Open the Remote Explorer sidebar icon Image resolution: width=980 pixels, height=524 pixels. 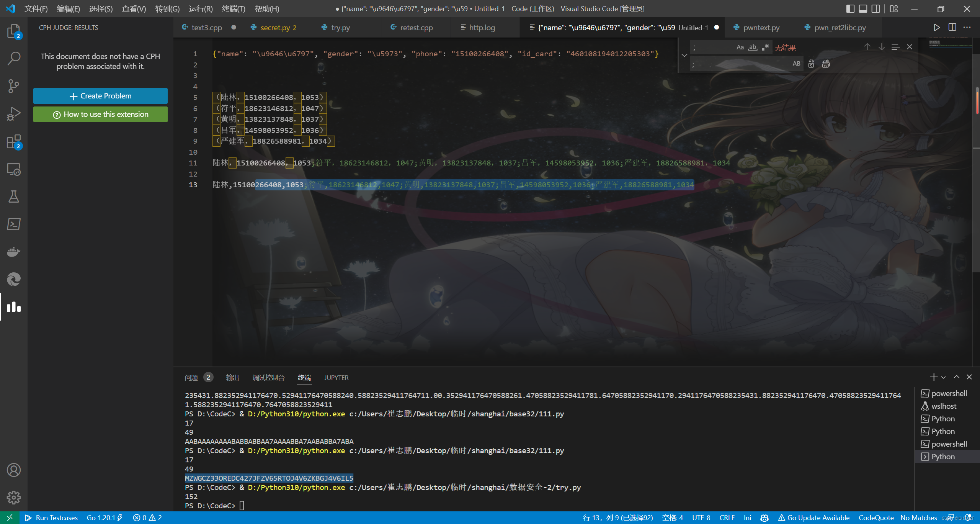point(14,169)
